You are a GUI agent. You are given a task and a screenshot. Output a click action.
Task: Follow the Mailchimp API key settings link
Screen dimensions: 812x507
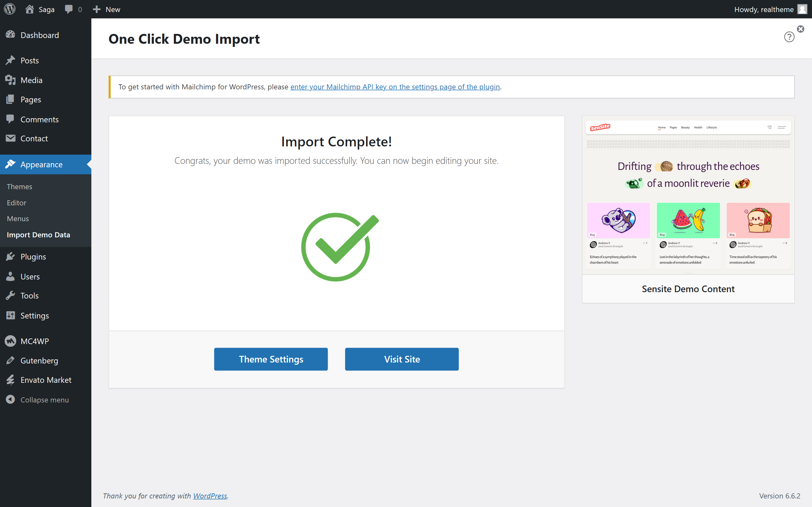395,87
